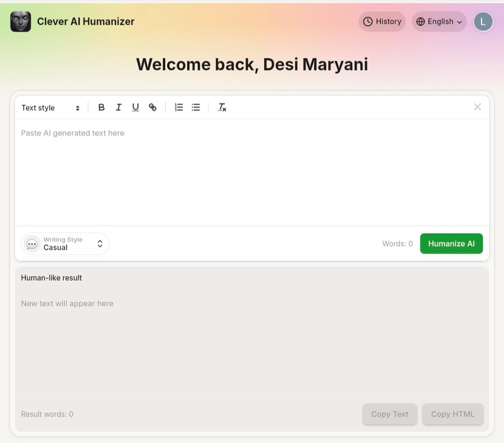Create a bulleted list
The height and width of the screenshot is (443, 504).
(196, 107)
